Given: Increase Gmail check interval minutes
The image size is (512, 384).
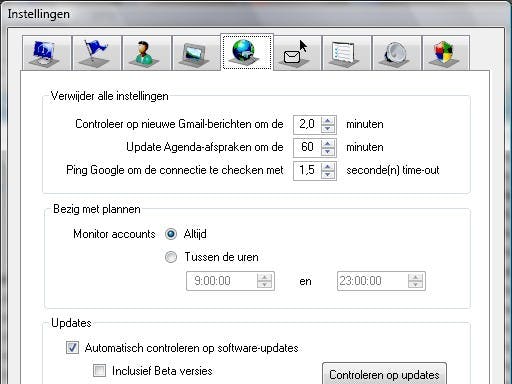Looking at the screenshot, I should (328, 121).
